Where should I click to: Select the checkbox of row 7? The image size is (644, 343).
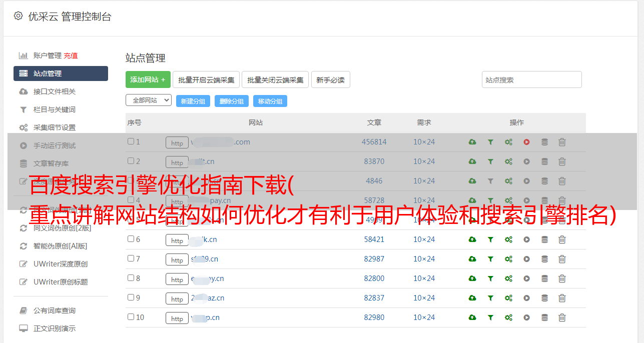click(131, 258)
